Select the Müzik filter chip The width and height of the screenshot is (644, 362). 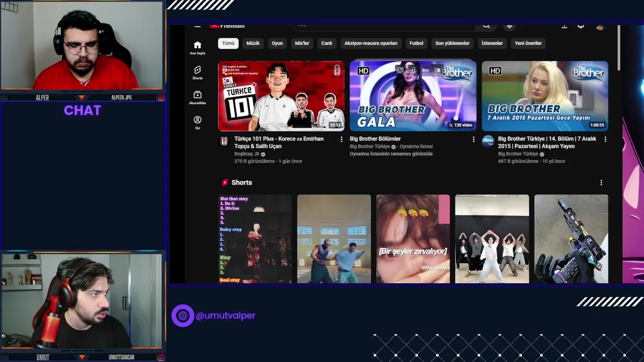pyautogui.click(x=253, y=43)
